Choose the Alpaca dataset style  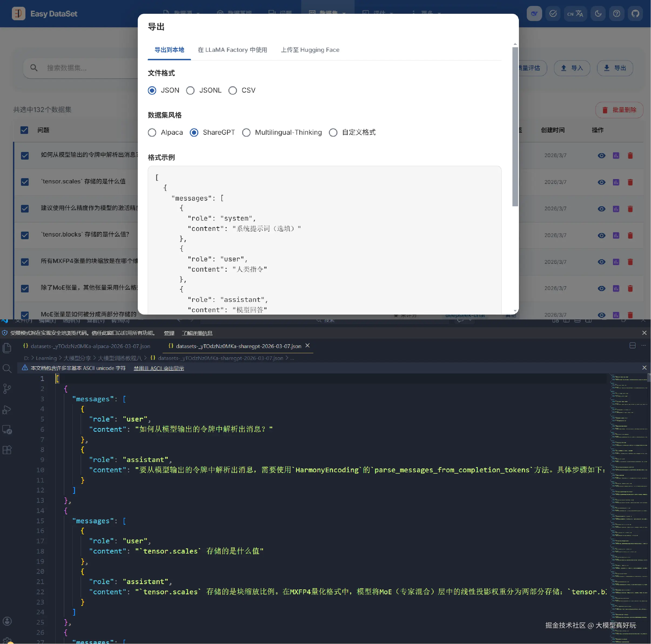tap(152, 133)
